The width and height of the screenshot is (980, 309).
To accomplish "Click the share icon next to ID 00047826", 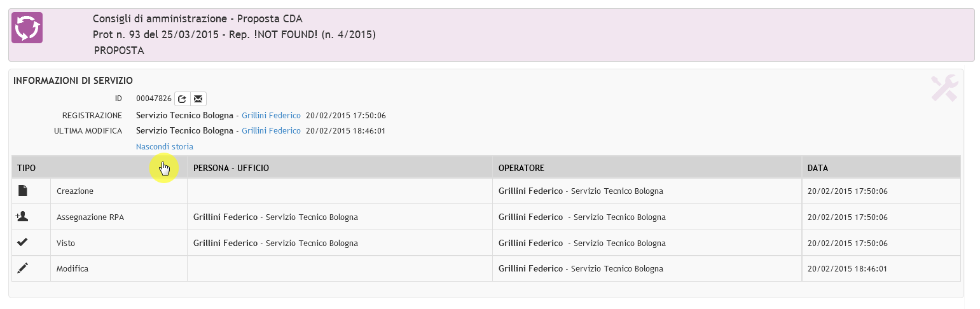I will point(182,99).
